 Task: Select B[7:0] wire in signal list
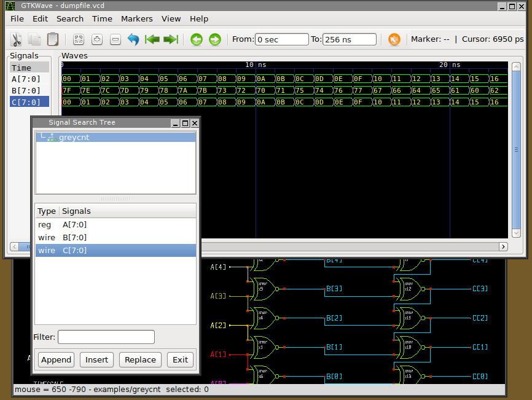point(74,237)
